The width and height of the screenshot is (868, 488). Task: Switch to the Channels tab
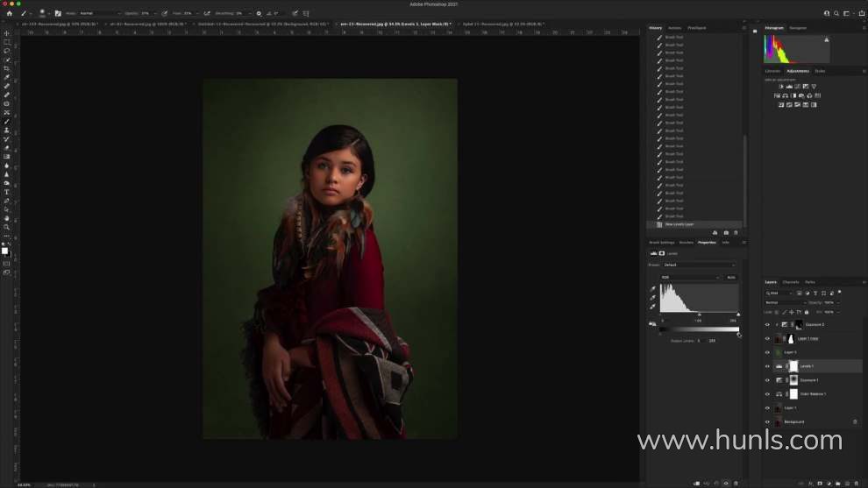(x=790, y=282)
